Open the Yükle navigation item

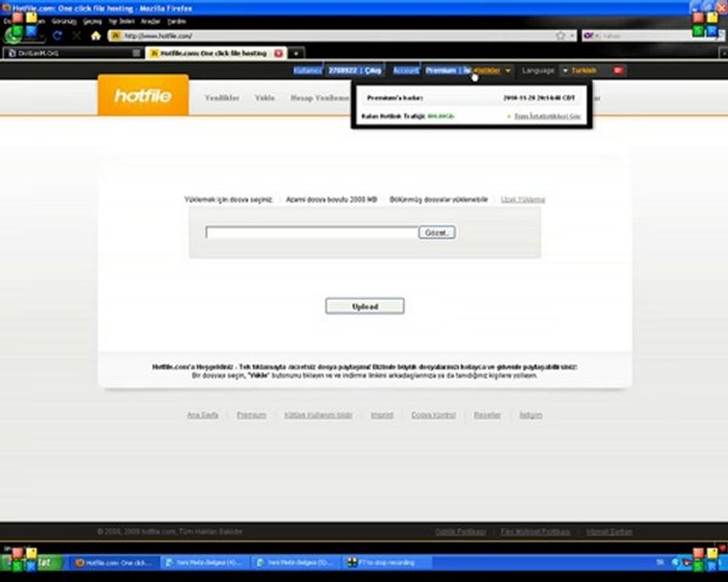tap(265, 98)
